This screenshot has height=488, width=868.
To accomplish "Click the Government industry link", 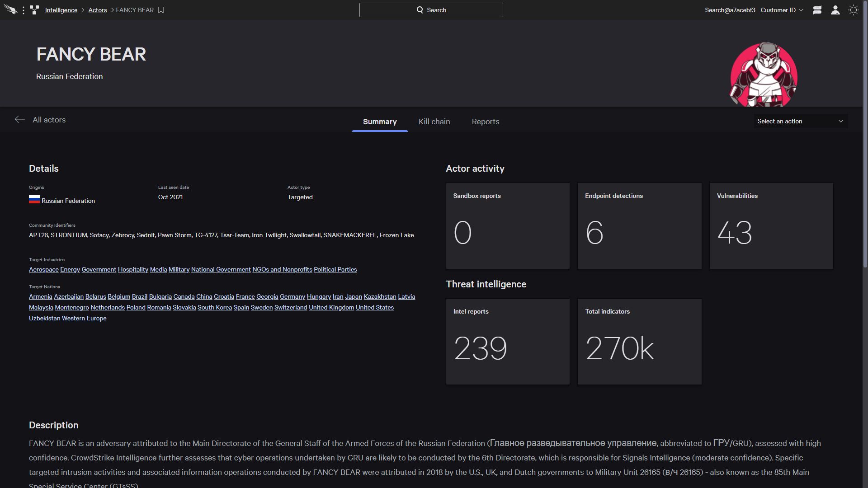I will click(x=99, y=269).
